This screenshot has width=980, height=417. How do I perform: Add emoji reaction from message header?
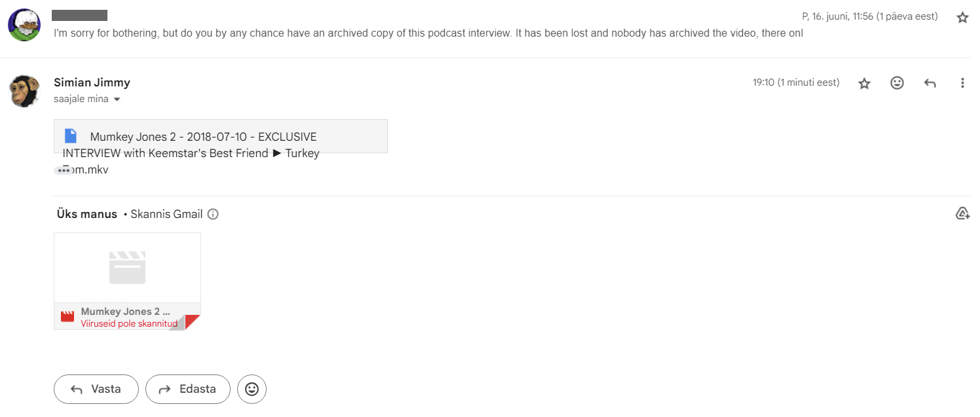(x=897, y=83)
